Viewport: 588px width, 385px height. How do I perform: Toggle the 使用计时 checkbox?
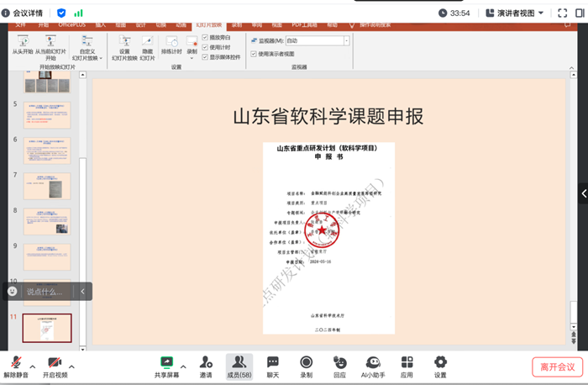(206, 48)
